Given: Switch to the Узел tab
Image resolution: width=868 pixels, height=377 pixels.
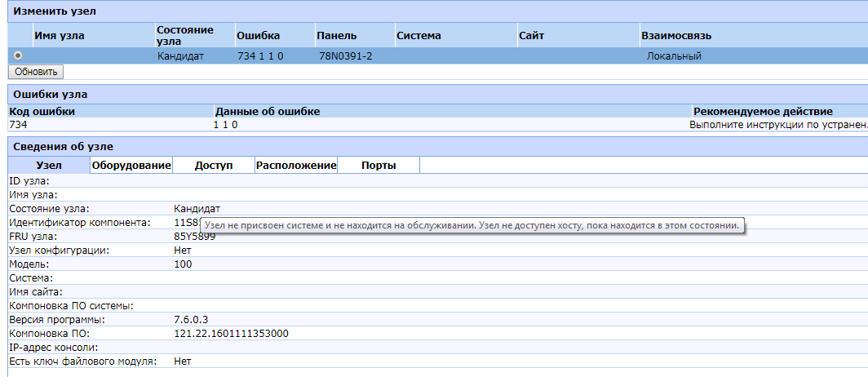Looking at the screenshot, I should click(49, 166).
